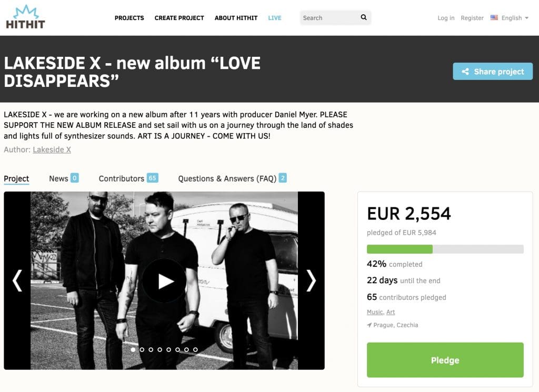
Task: Advance to the next slide arrow
Action: tap(311, 280)
